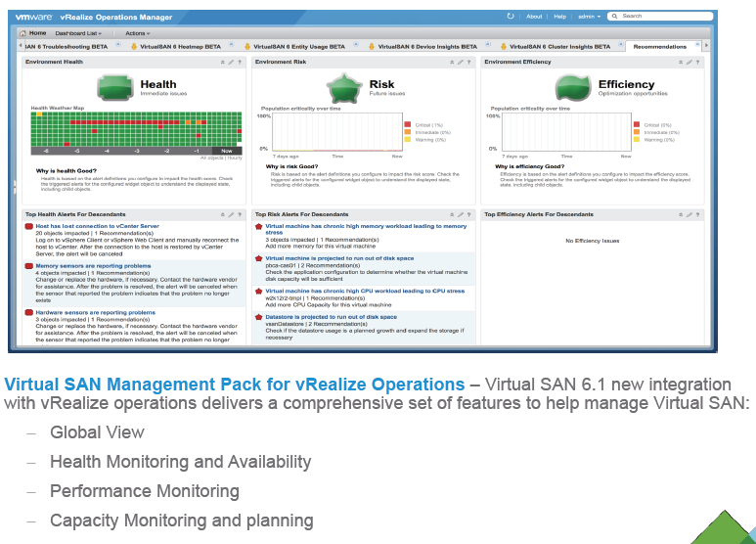Screen dimensions: 756x544
Task: Click the red icon beside Memory sensors alert
Action: [29, 266]
